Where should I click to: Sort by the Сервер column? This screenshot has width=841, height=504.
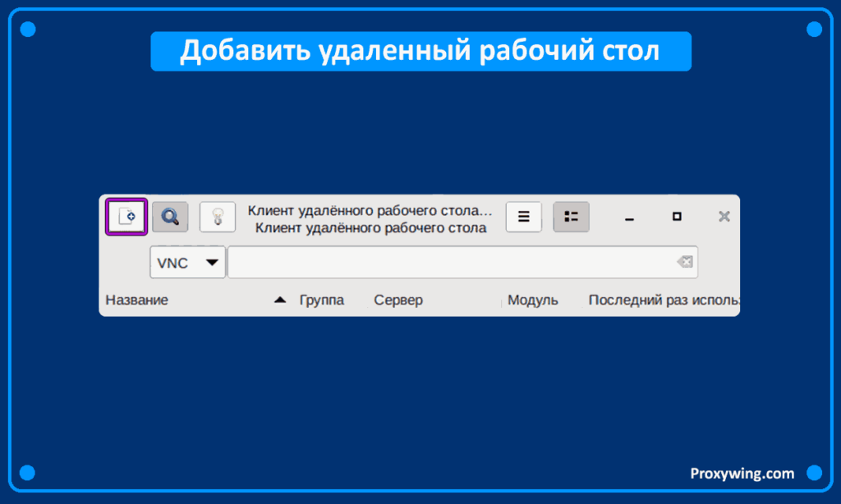click(x=398, y=300)
